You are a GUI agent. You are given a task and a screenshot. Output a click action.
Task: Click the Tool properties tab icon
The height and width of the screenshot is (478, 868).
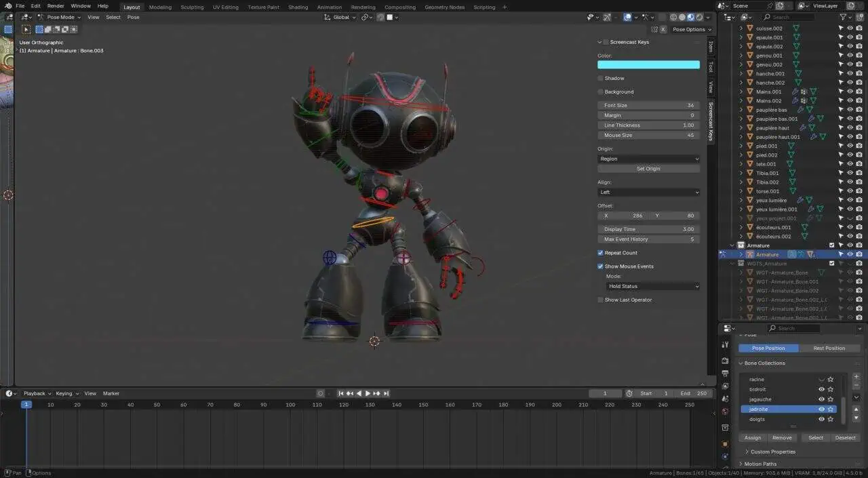725,345
